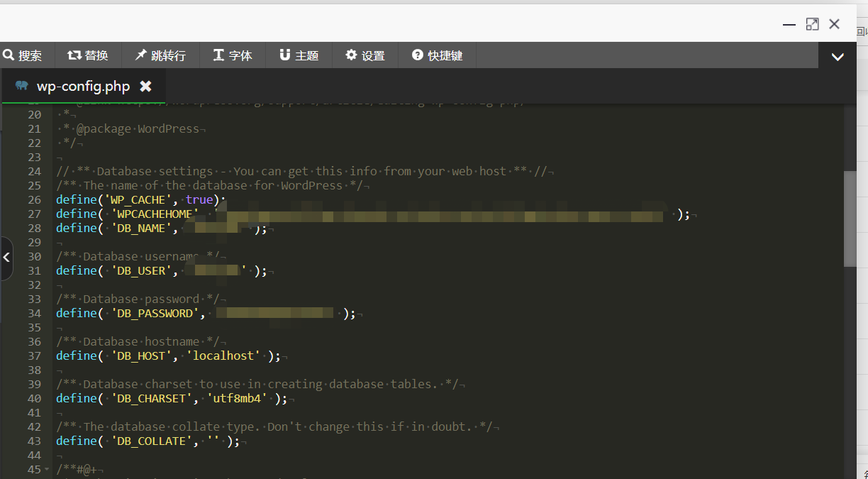This screenshot has width=868, height=479.
Task: Maximize the editor window
Action: [x=812, y=24]
